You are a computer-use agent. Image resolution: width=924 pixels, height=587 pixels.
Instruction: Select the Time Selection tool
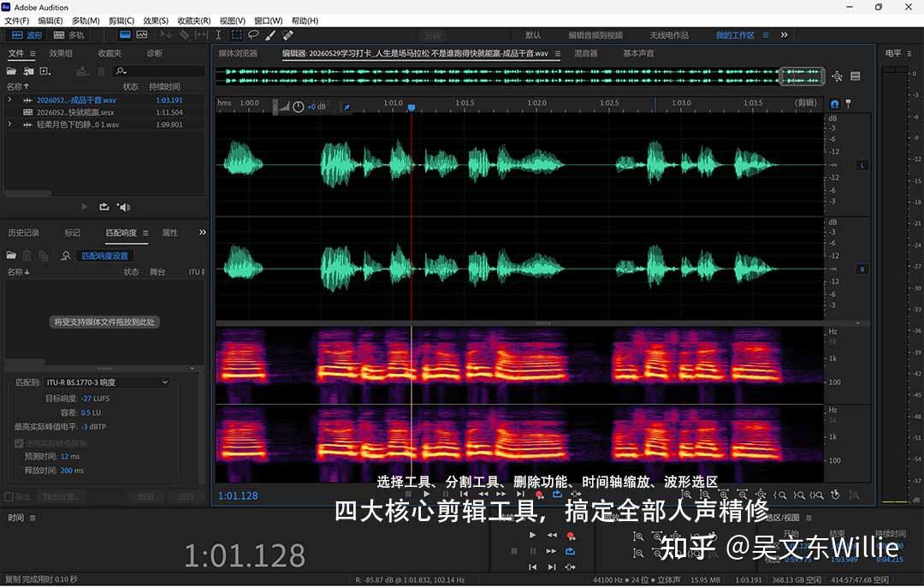(x=219, y=35)
